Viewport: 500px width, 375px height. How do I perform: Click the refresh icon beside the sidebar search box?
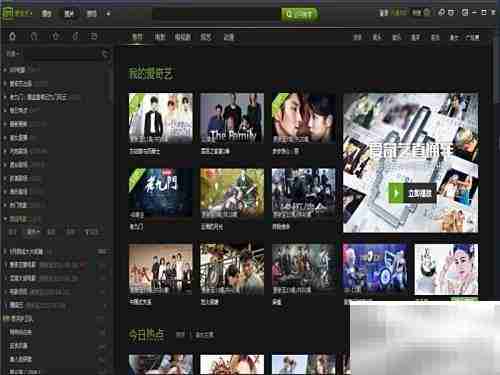click(x=106, y=54)
